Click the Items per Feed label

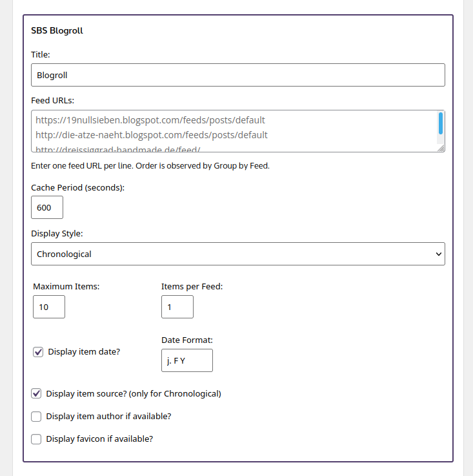click(x=192, y=287)
